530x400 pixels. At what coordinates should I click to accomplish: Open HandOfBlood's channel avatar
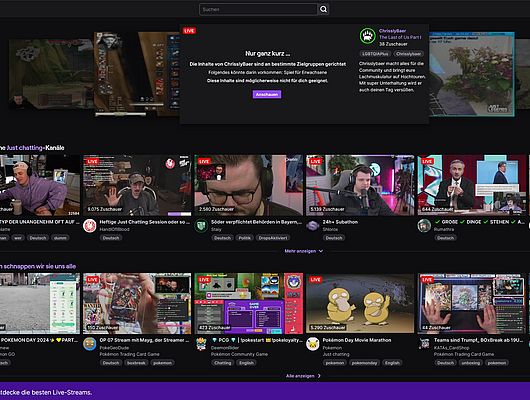click(x=90, y=226)
